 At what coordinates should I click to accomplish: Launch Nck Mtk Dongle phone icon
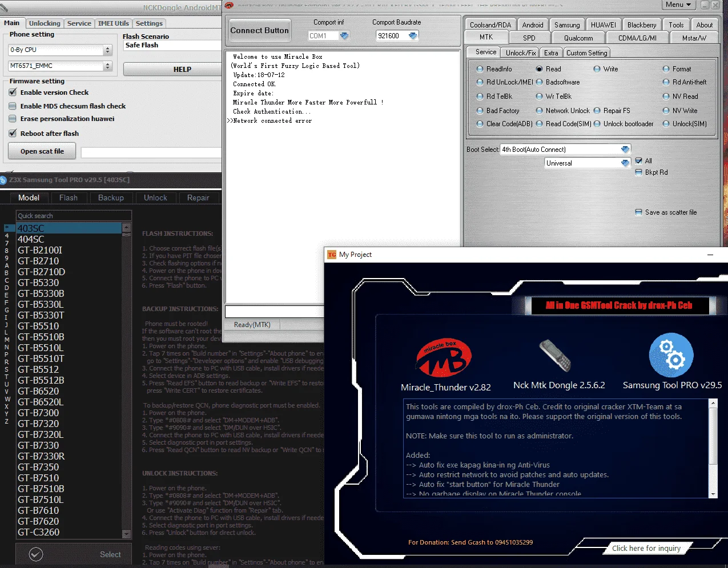pyautogui.click(x=555, y=355)
